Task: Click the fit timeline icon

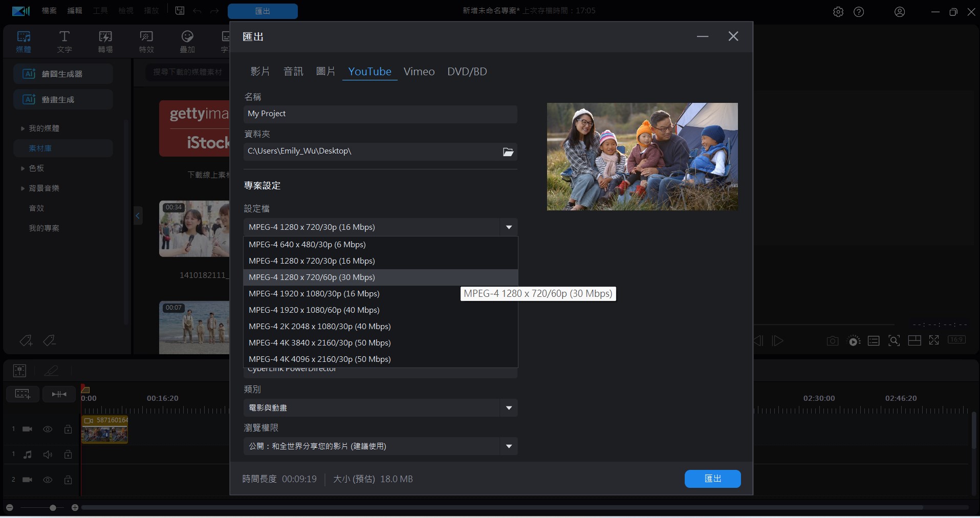Action: (59, 394)
